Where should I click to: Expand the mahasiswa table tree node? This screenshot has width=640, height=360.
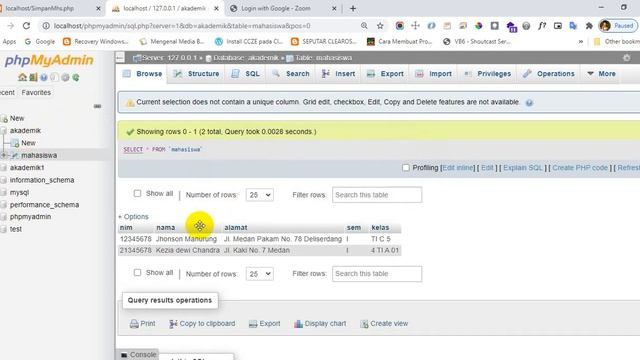pyautogui.click(x=4, y=156)
